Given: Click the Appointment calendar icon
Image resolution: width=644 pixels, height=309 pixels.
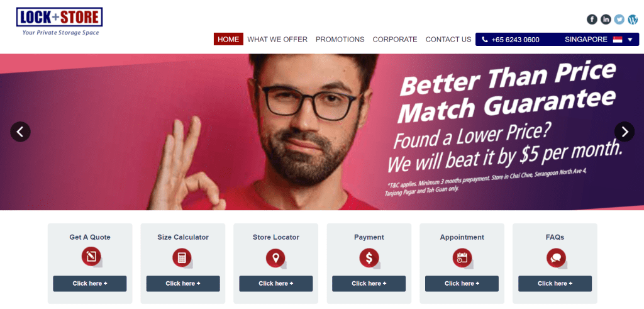Looking at the screenshot, I should 462,258.
